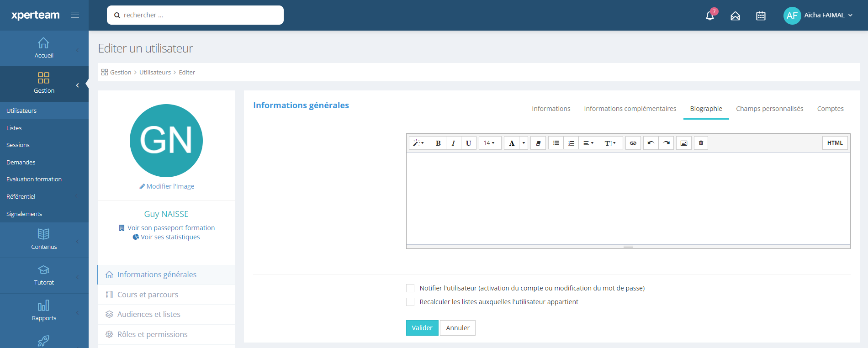
Task: Open the font size 14 dropdown
Action: 489,143
